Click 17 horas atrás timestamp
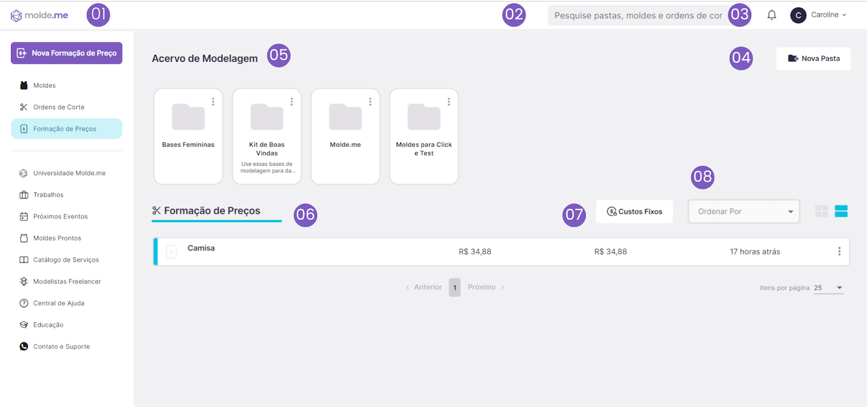868x407 pixels. [755, 252]
